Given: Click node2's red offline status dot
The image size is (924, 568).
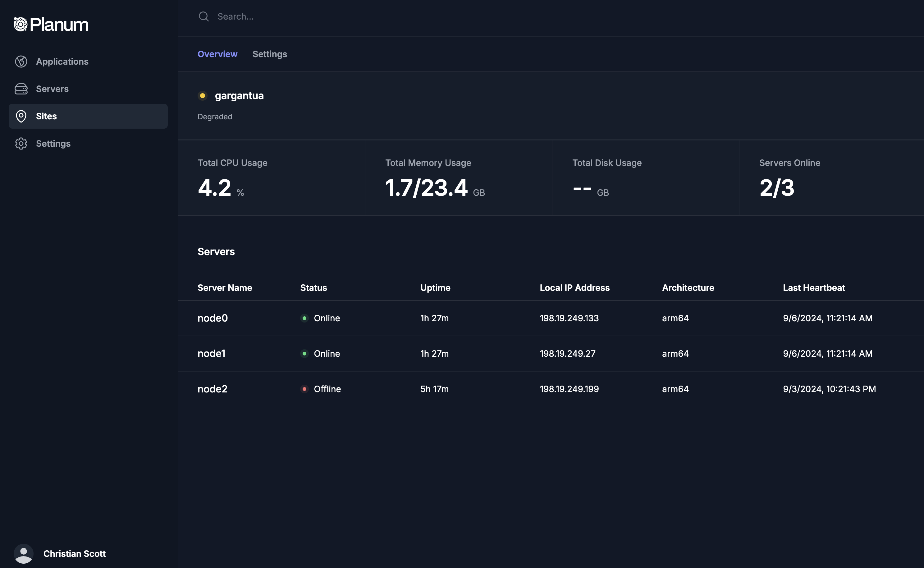Looking at the screenshot, I should (304, 389).
